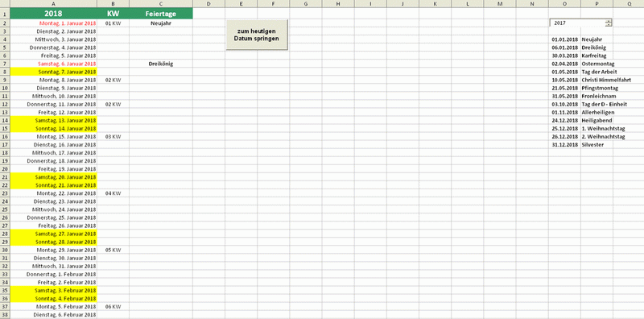Select row 8 header
Screen dimensions: 644x319
(5, 72)
